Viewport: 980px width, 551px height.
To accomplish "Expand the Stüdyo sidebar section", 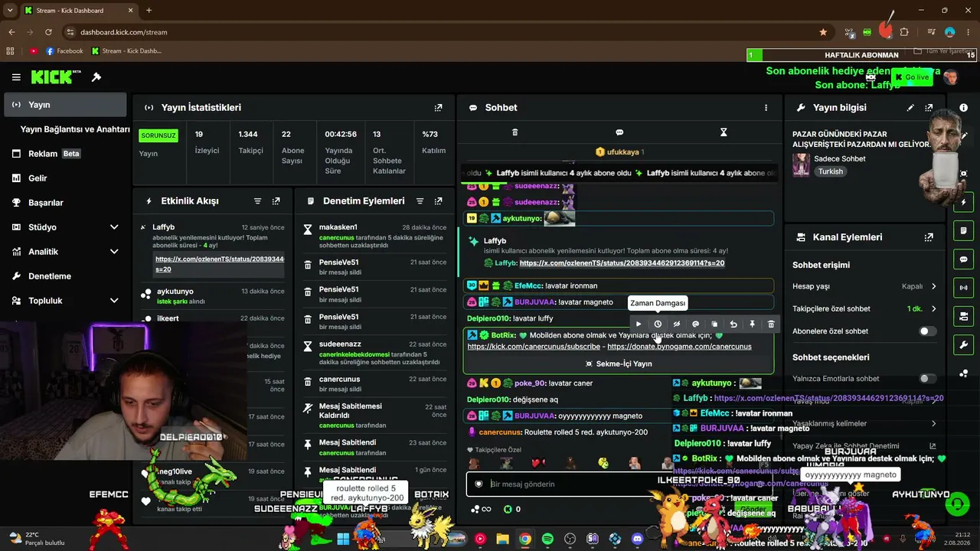I will pyautogui.click(x=114, y=227).
